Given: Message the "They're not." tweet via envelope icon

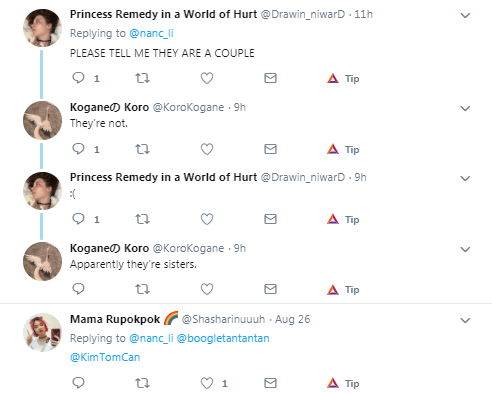Looking at the screenshot, I should 270,149.
